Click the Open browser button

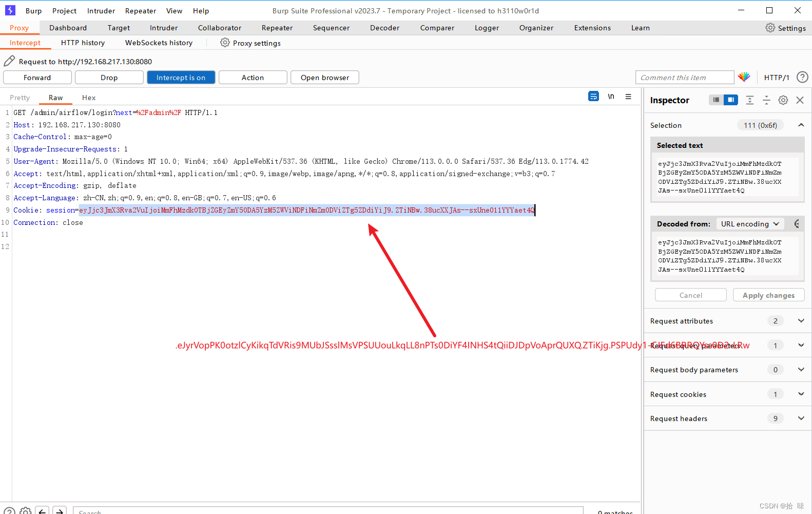325,78
